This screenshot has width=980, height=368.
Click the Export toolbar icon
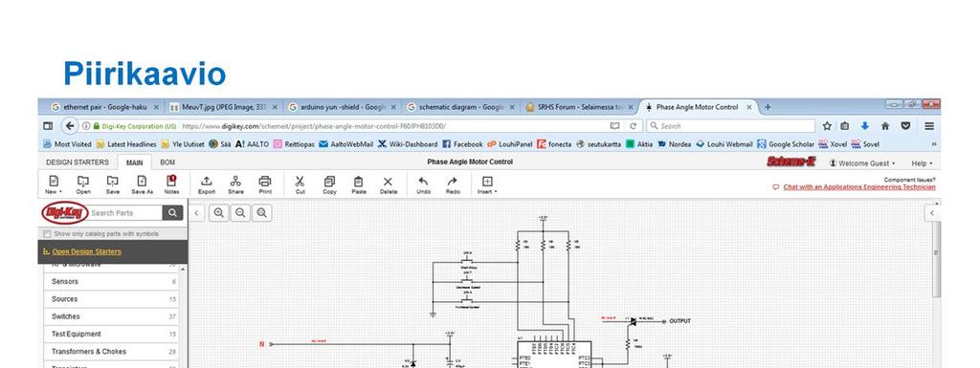207,184
